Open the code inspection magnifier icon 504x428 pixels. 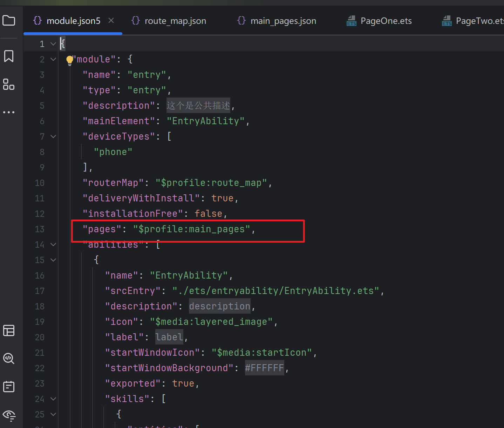[9, 358]
